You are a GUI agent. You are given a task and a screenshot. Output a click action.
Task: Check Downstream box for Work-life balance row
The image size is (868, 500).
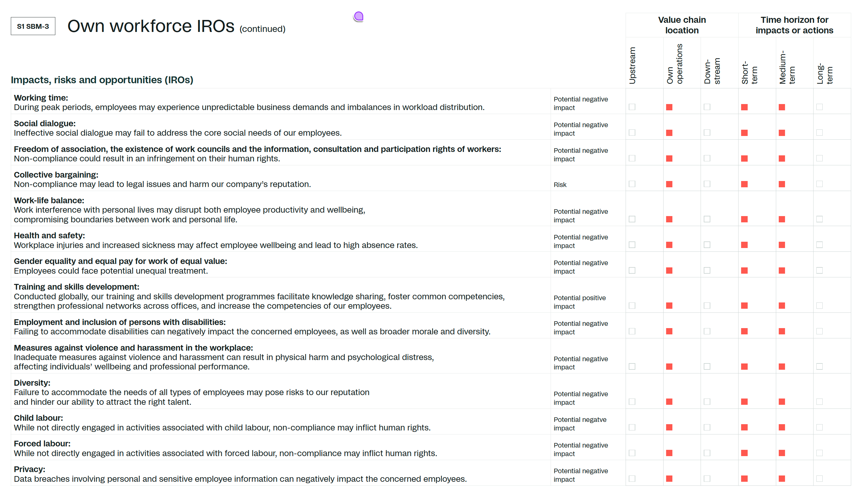[x=707, y=219]
